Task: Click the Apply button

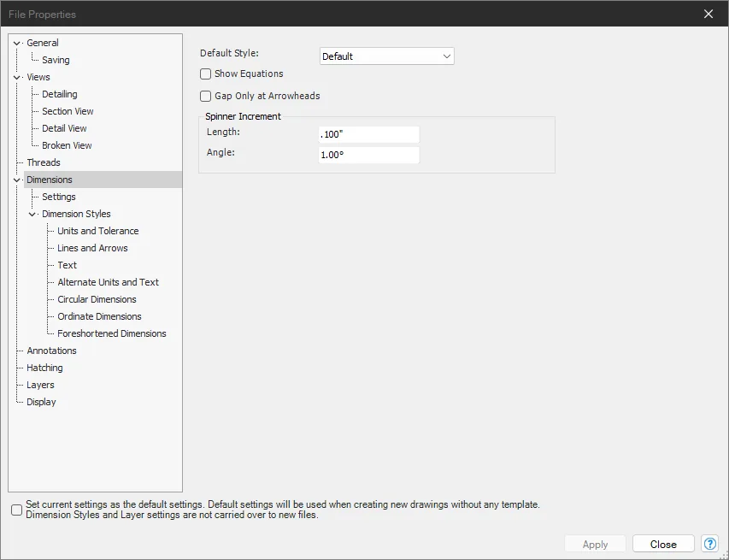Action: (x=595, y=545)
